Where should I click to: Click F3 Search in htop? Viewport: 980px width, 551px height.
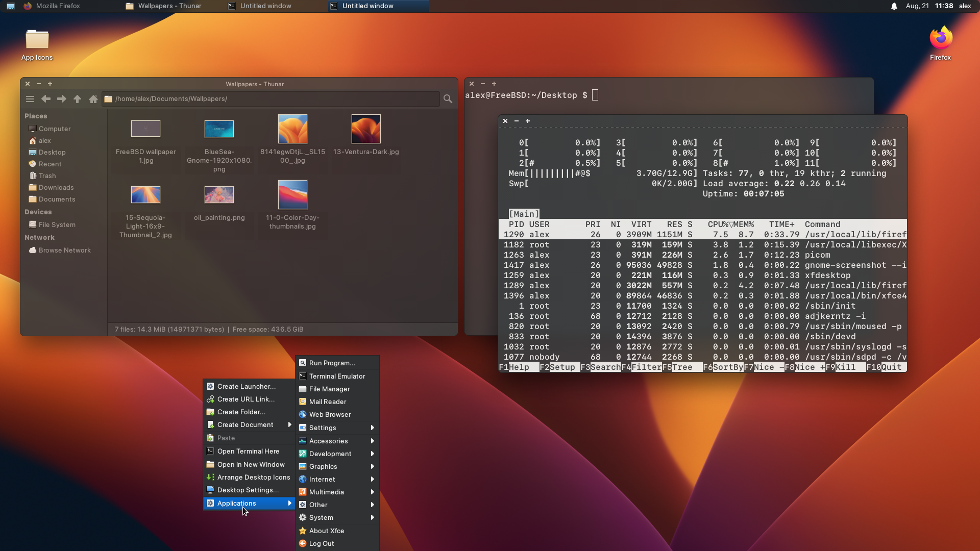600,367
